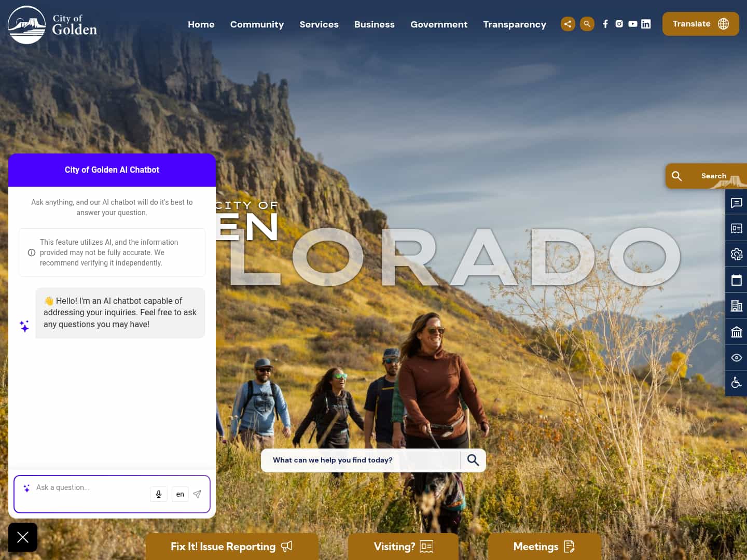747x560 pixels.
Task: Open the YouTube channel icon
Action: (632, 24)
